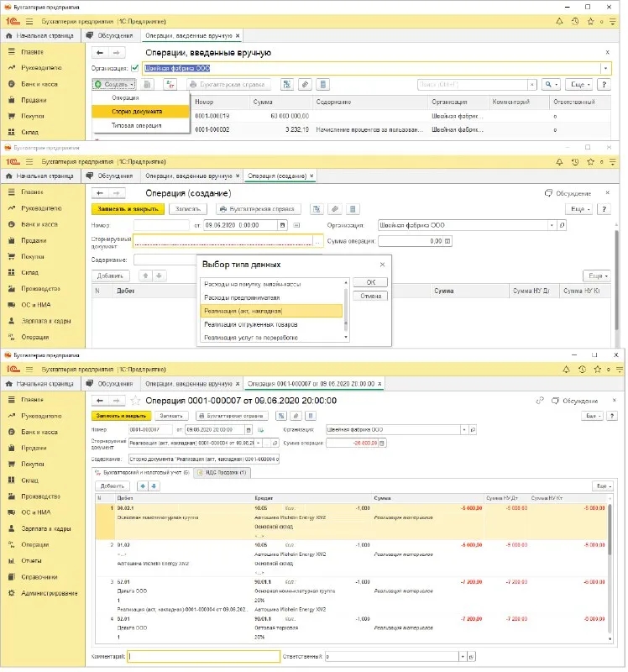The image size is (628, 672).
Task: Choose 'Типовая операция' in the Создать menu
Action: 138,125
